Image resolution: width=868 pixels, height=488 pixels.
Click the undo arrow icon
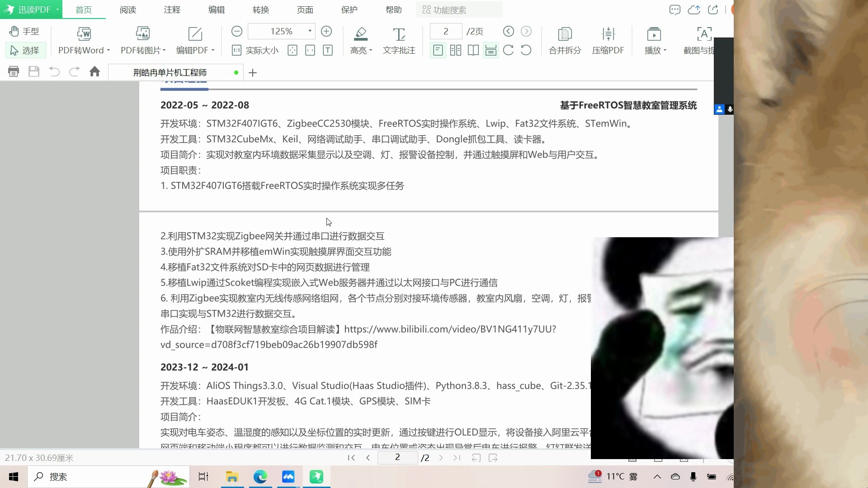coord(54,71)
